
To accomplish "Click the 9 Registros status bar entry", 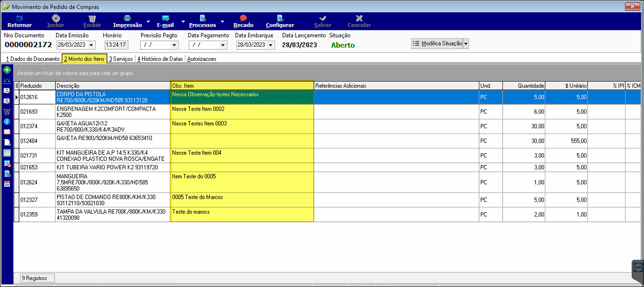I will 37,278.
